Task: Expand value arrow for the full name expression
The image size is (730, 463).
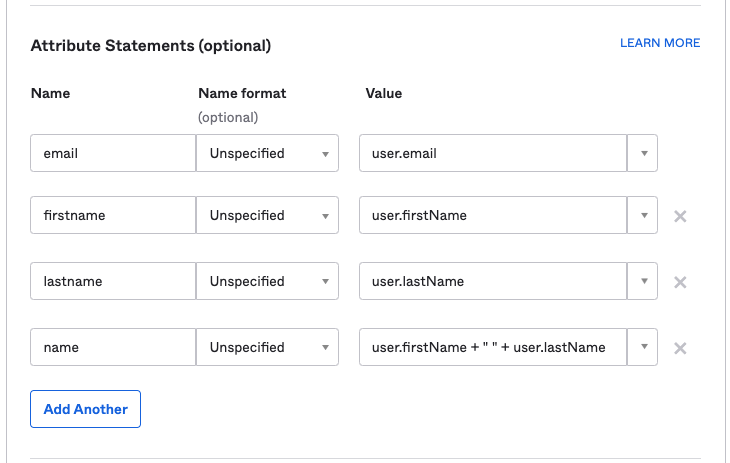Action: pyautogui.click(x=642, y=348)
